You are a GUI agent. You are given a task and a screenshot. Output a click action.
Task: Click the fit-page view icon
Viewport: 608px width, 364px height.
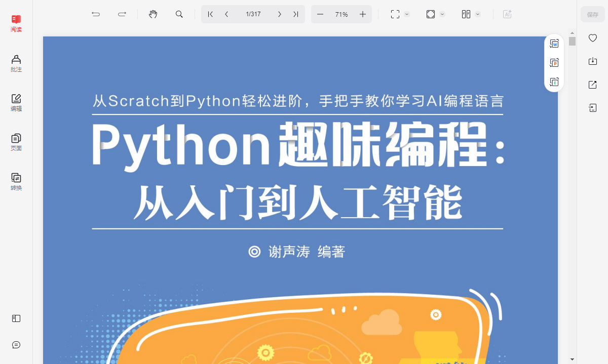431,14
